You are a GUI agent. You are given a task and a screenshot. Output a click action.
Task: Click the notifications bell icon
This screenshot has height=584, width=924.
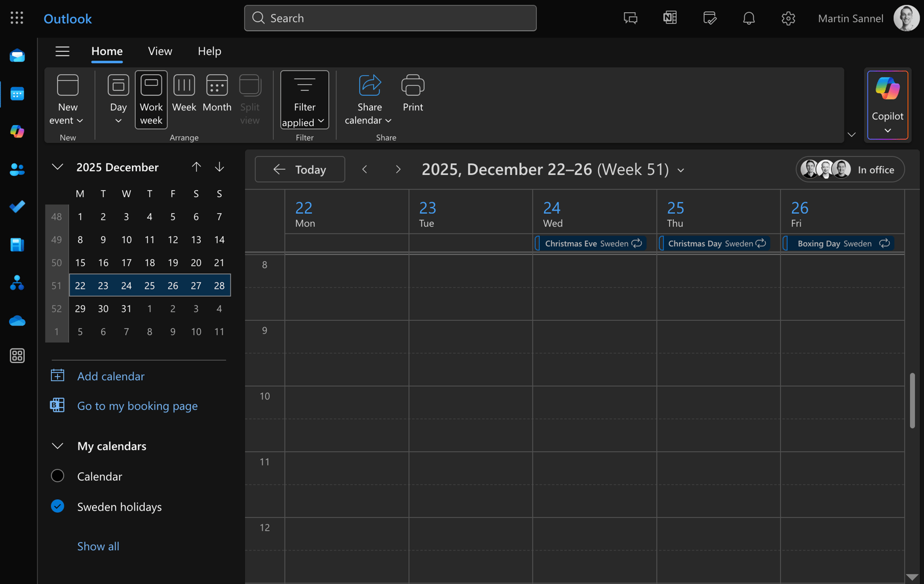(x=748, y=19)
